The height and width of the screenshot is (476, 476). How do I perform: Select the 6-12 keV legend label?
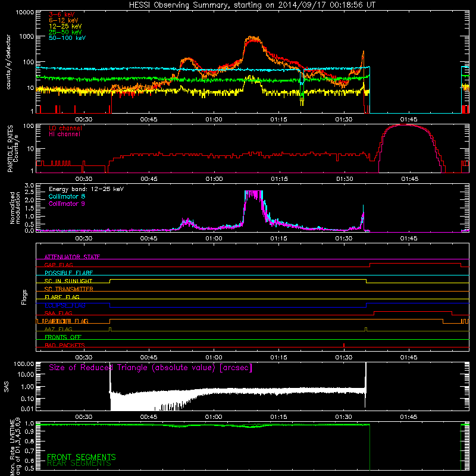pyautogui.click(x=64, y=20)
